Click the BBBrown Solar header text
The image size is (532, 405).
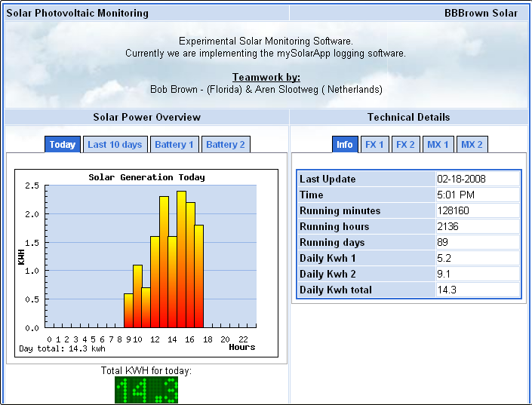pyautogui.click(x=481, y=13)
